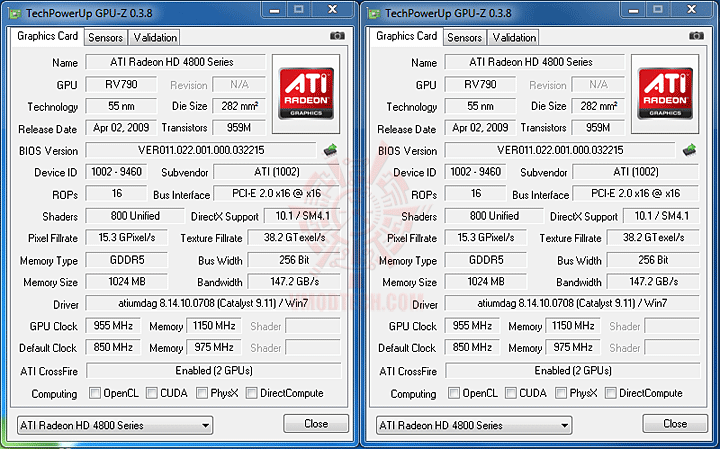
Task: Click the screenshot camera icon in left GPU-Z window
Action: (337, 36)
